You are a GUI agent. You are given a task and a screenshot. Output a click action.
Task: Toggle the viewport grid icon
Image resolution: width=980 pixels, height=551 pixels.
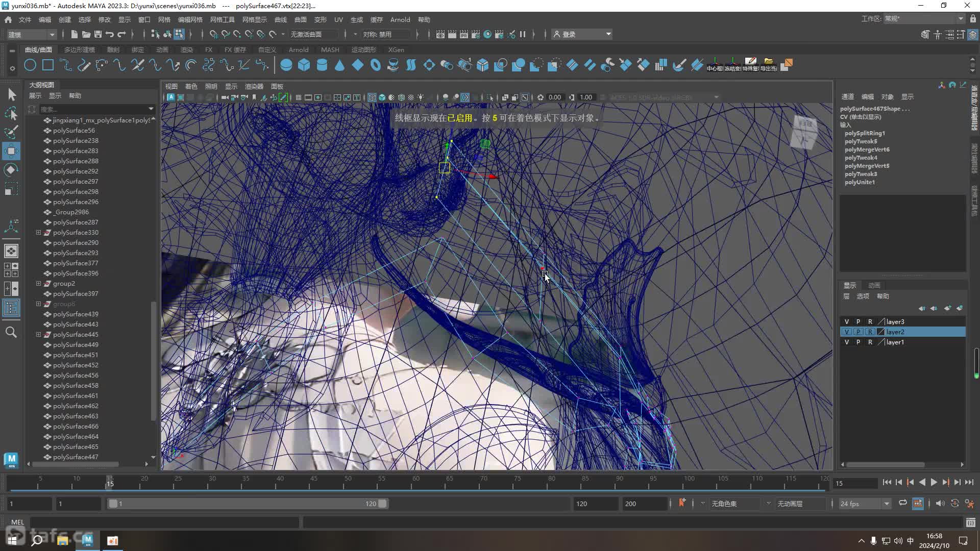[x=299, y=97]
